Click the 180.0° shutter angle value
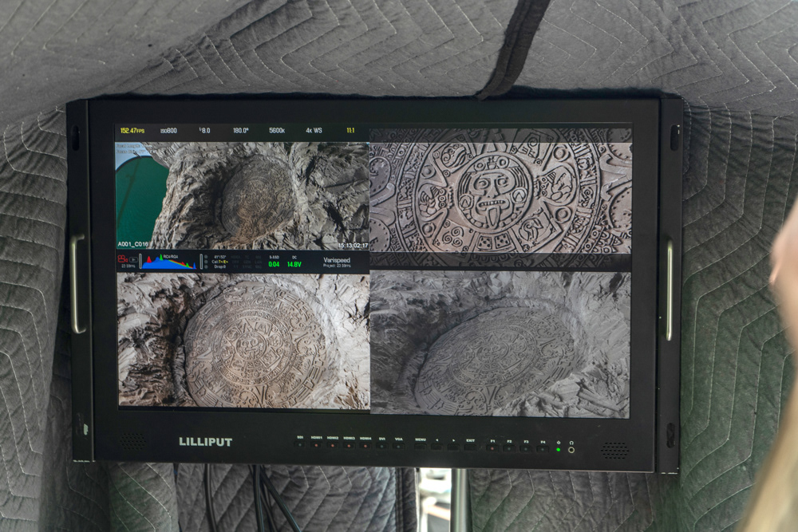The height and width of the screenshot is (532, 798). pyautogui.click(x=241, y=131)
